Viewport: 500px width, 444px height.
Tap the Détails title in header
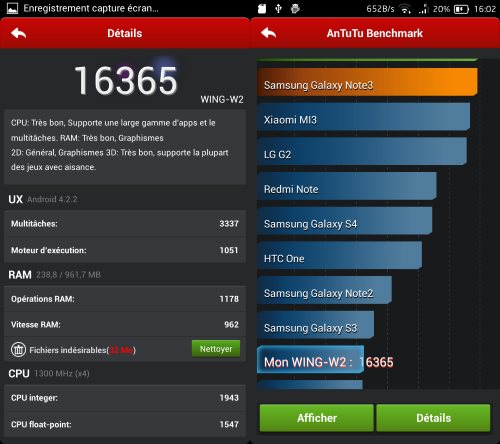click(x=125, y=33)
